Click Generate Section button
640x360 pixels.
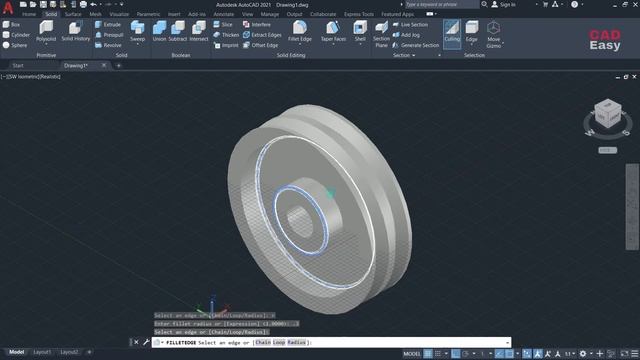pyautogui.click(x=416, y=45)
